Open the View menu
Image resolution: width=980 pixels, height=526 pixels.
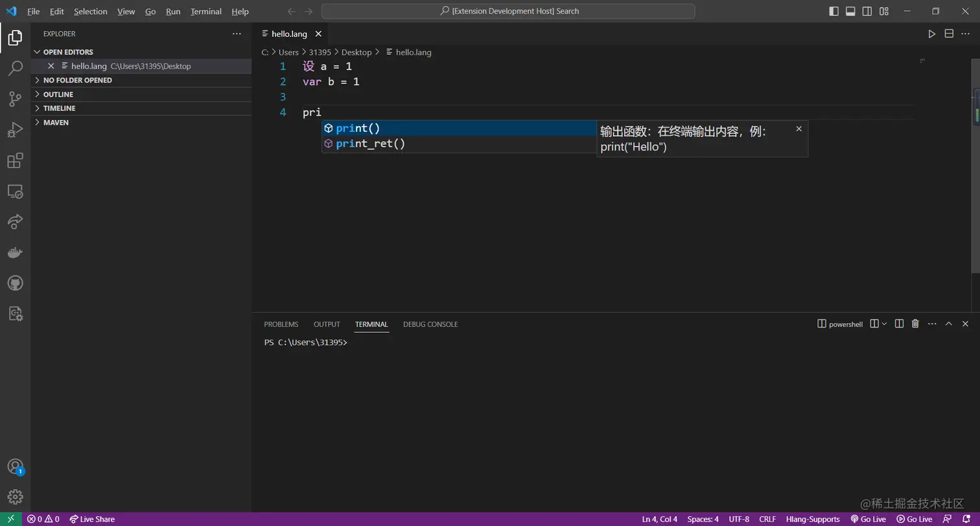tap(126, 11)
